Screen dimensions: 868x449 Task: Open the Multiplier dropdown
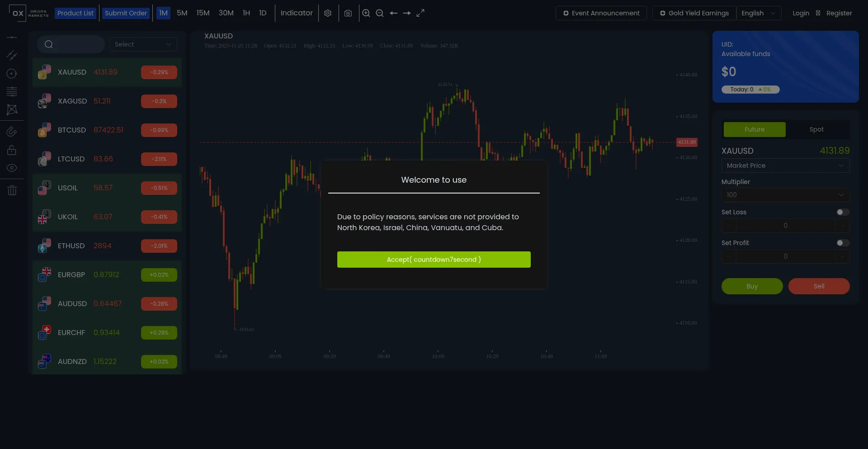coord(785,195)
